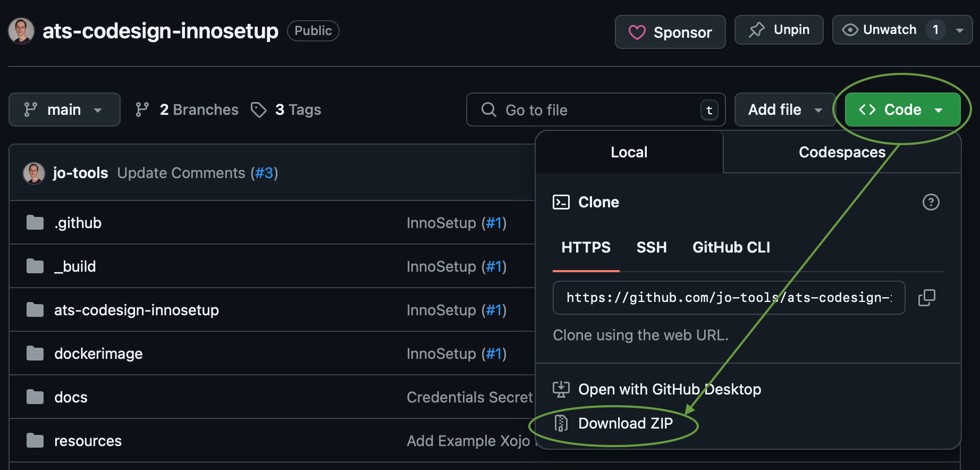Select the GitHub CLI clone tab
Viewport: 980px width, 470px height.
[731, 247]
